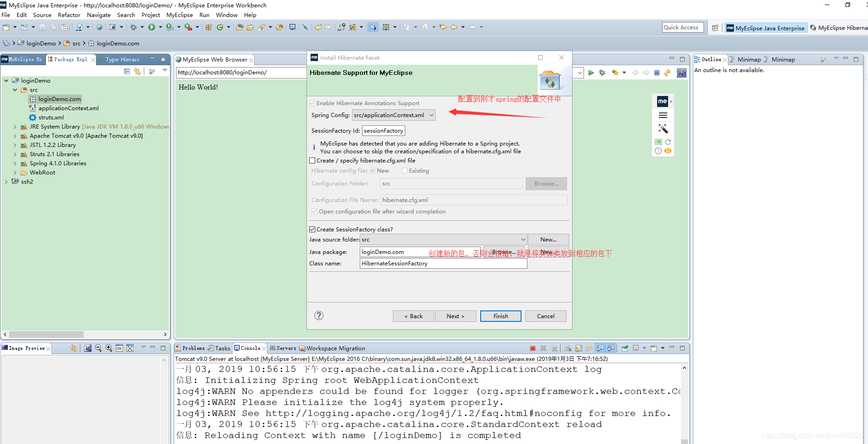Image resolution: width=868 pixels, height=444 pixels.
Task: Open the MyEclipse menu
Action: point(180,15)
